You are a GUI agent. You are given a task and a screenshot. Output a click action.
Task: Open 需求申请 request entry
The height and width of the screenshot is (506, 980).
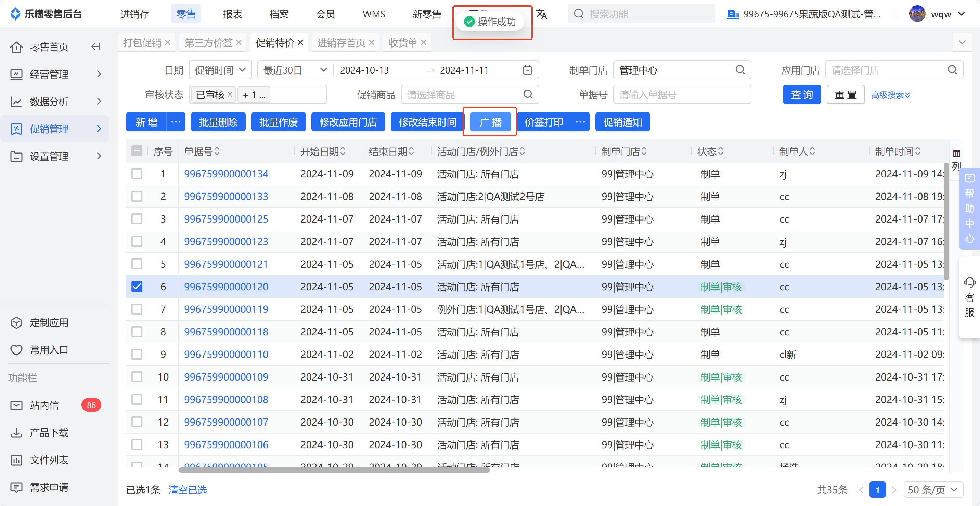[x=39, y=488]
